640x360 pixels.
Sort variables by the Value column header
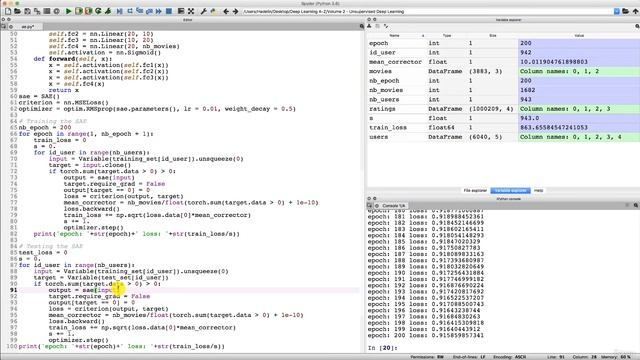[x=579, y=36]
